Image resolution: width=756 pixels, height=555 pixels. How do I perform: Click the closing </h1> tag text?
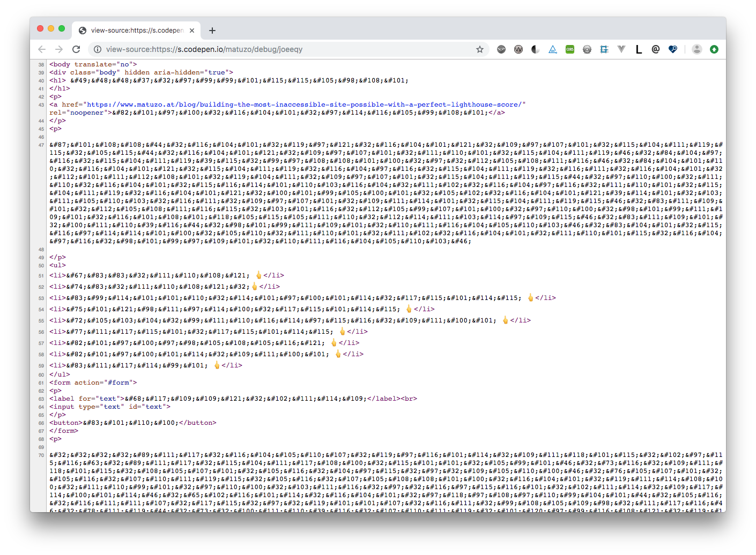coord(60,88)
